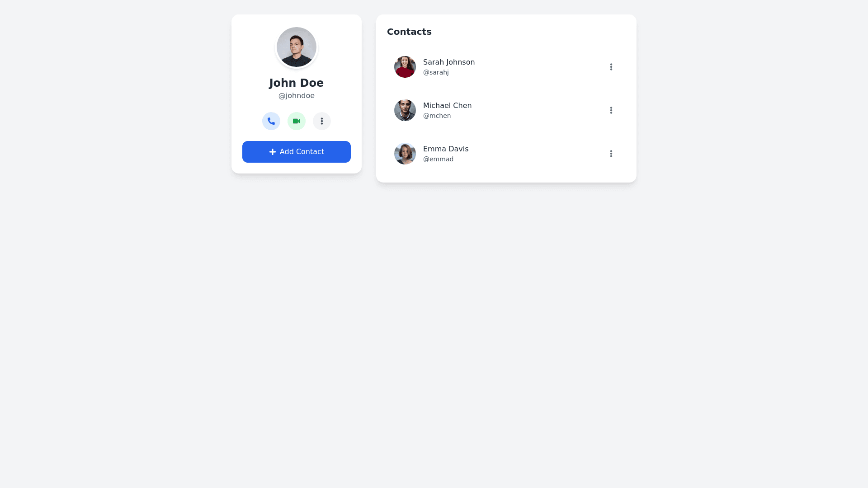Screen dimensions: 868x488
Task: Click John Doe's profile picture
Action: pos(297,47)
